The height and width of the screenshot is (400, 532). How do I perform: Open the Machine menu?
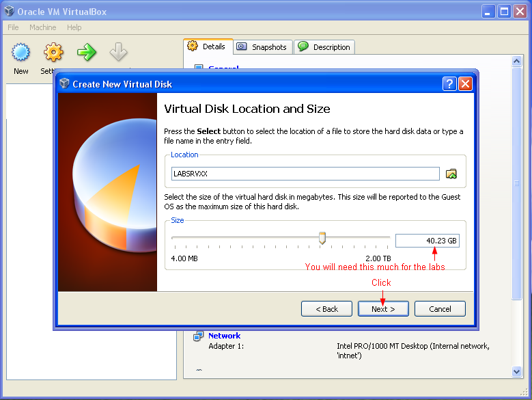[43, 27]
